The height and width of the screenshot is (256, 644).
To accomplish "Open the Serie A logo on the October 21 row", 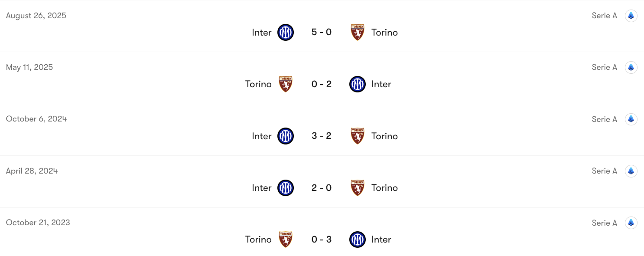I will click(x=631, y=223).
